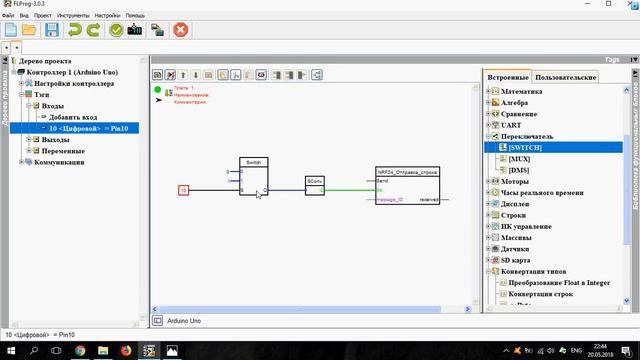Move the board down with the down arrow icon

click(x=196, y=75)
